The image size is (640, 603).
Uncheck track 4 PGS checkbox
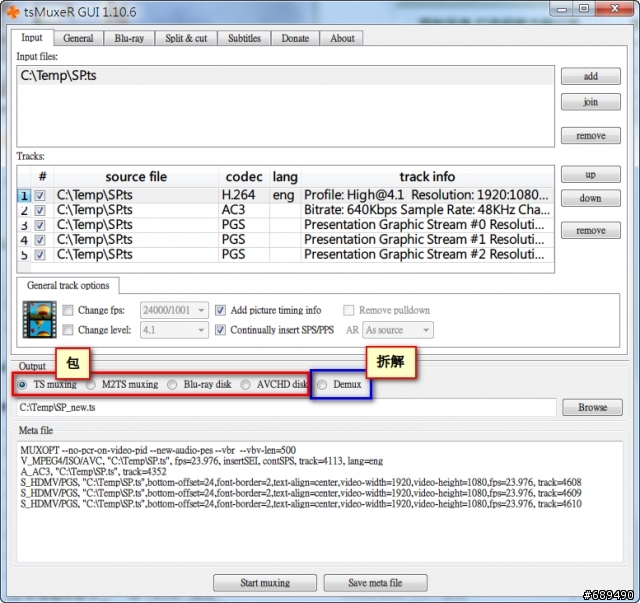coord(40,240)
